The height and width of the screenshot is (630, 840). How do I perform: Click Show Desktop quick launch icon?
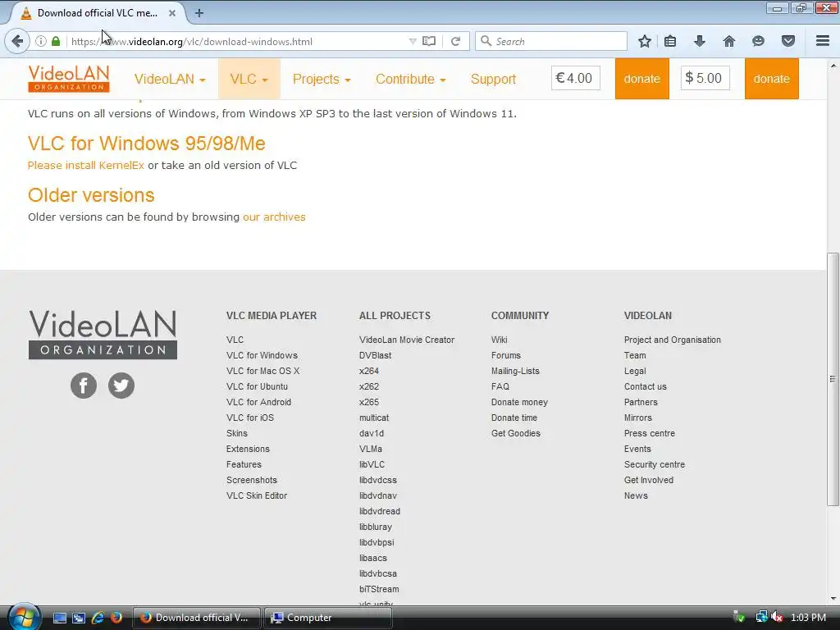click(59, 618)
